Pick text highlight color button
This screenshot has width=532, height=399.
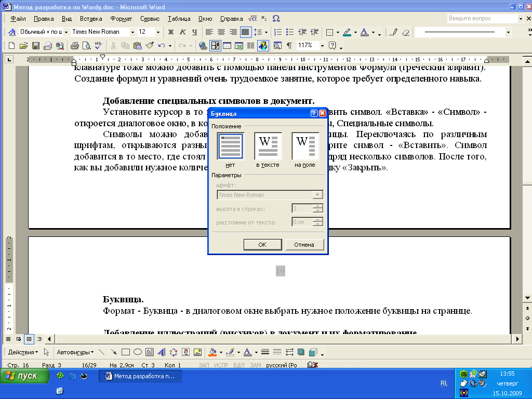click(x=347, y=32)
